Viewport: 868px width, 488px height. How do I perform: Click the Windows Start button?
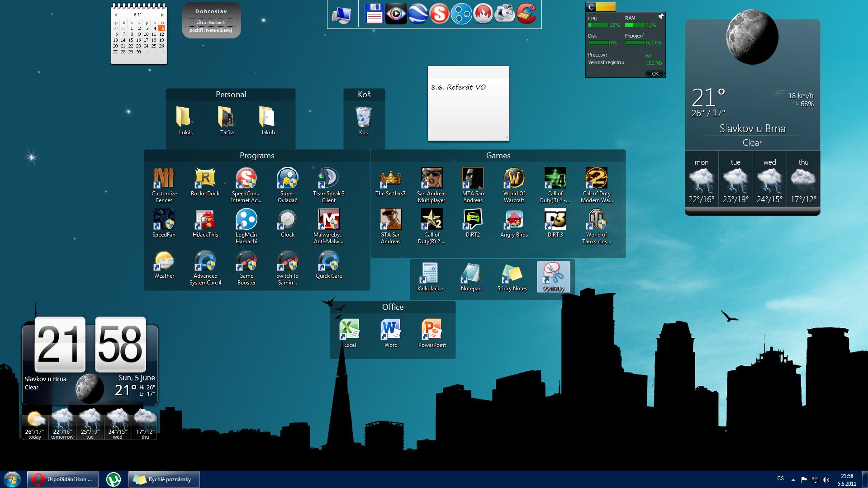point(12,479)
